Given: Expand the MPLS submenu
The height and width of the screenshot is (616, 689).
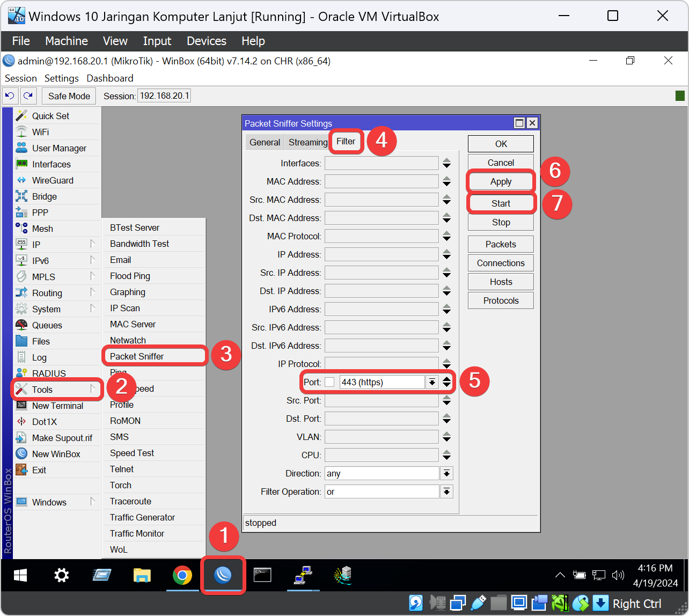Looking at the screenshot, I should [92, 276].
